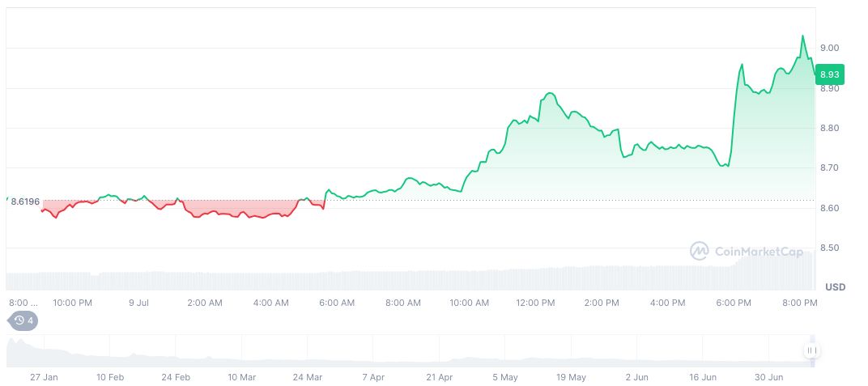Click the 24 Mar date on mini timeline

point(308,377)
